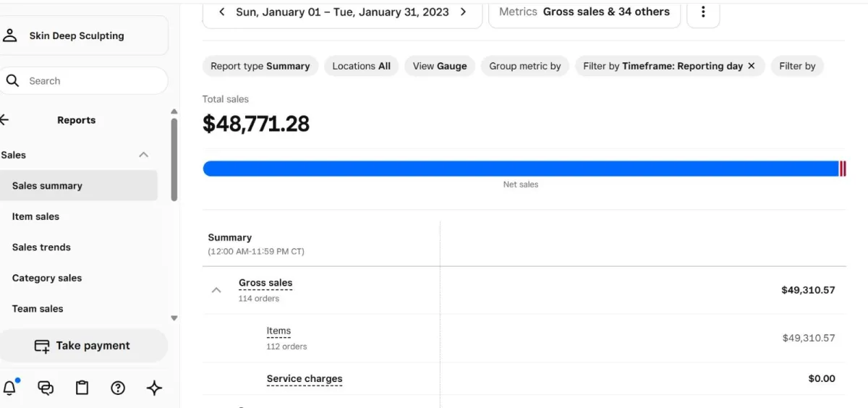Open the help question mark icon
The width and height of the screenshot is (868, 408).
[x=118, y=388]
